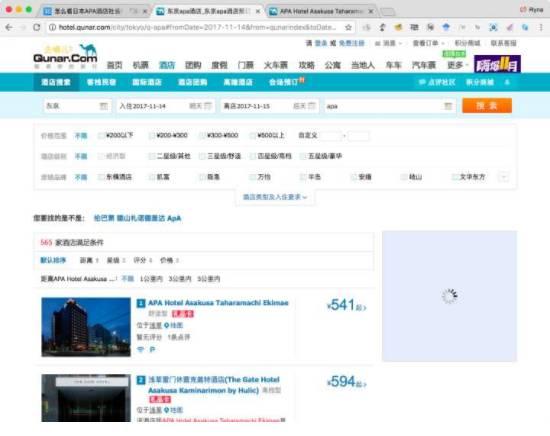
Task: Click the 联系客服 link in top bar
Action: 503,43
